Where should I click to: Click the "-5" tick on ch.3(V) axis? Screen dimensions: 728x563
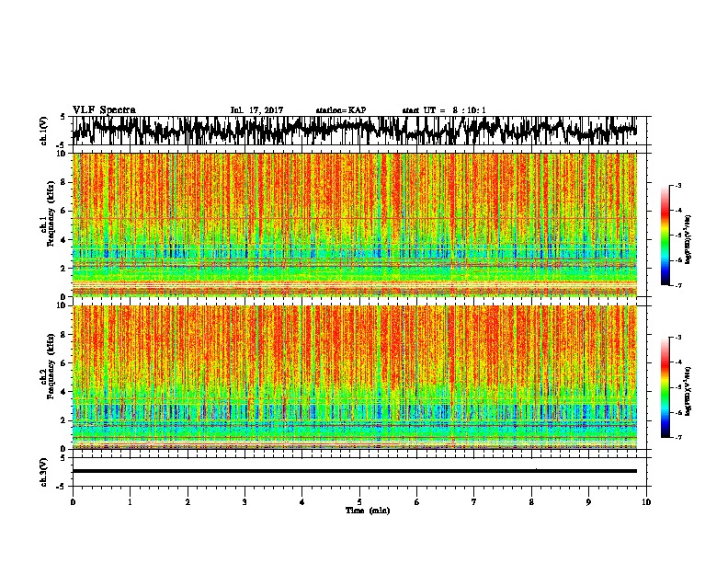(62, 487)
